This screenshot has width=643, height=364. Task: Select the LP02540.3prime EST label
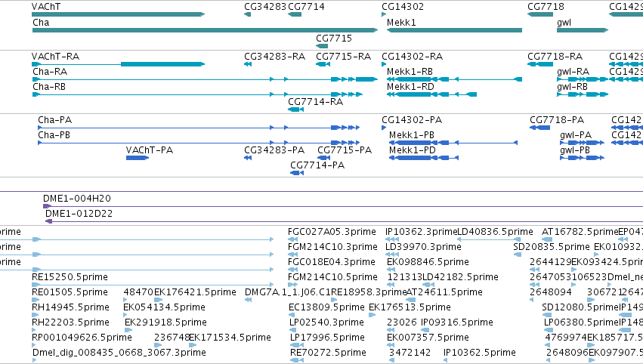click(x=326, y=322)
